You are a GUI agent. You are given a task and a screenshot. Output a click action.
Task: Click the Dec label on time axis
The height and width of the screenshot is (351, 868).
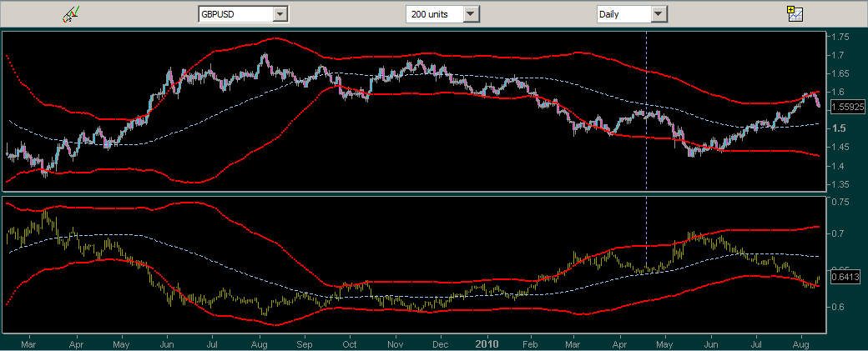click(x=441, y=342)
